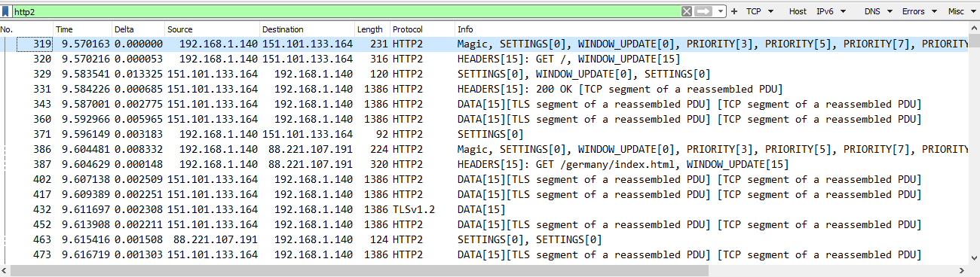Select the TLSv1.2 protocol cell
Viewport: 980px width, 277px height.
[x=413, y=209]
